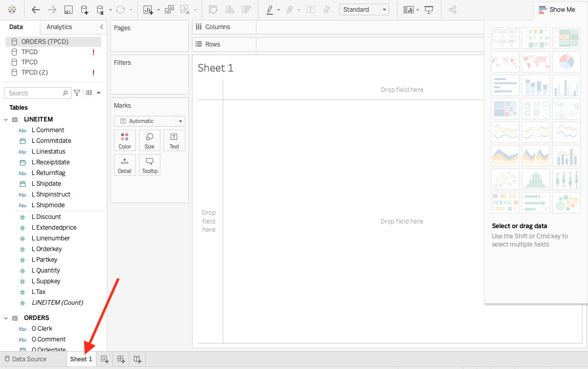Open Presentation Mode from the toolbar
Image resolution: width=588 pixels, height=369 pixels.
[429, 9]
